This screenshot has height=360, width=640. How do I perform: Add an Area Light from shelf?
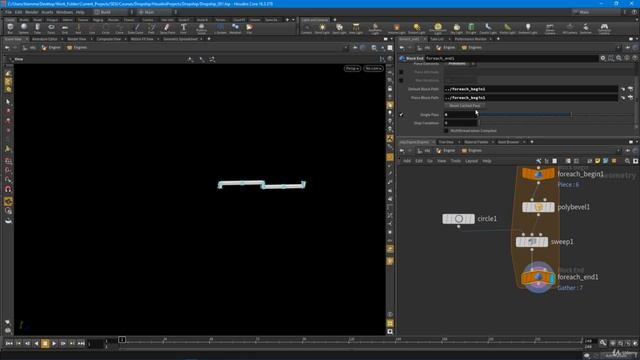(356, 29)
